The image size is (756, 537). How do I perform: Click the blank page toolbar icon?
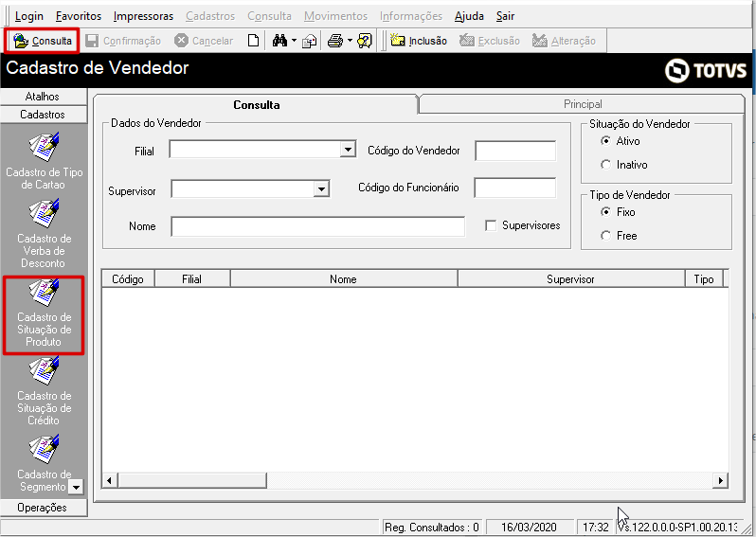click(x=254, y=41)
